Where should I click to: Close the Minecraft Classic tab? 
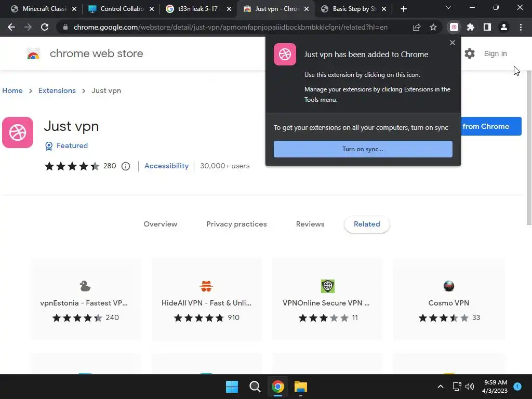(x=74, y=9)
